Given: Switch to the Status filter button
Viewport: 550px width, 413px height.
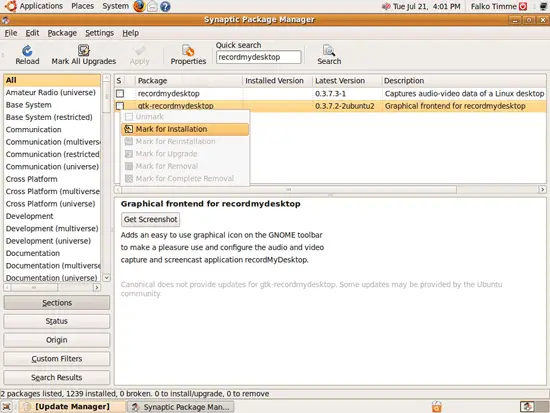Looking at the screenshot, I should (x=56, y=321).
